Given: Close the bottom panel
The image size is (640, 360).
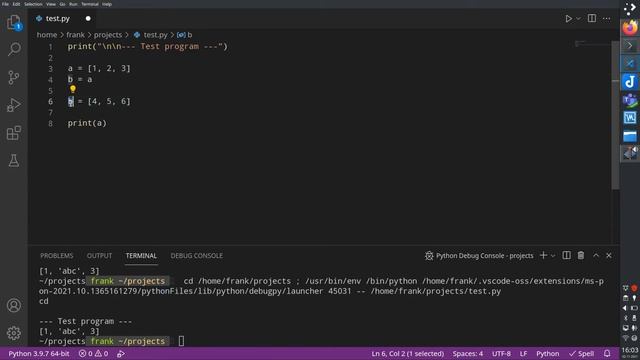Looking at the screenshot, I should pos(609,256).
